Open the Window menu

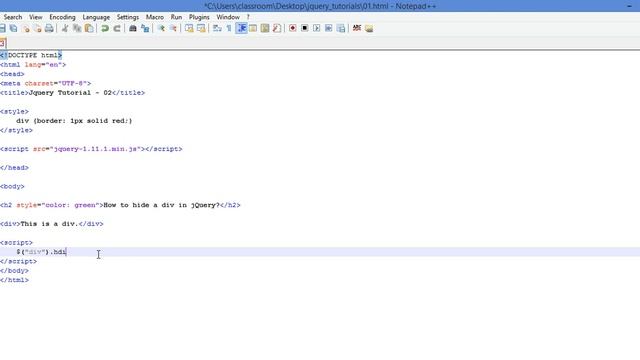click(x=228, y=17)
